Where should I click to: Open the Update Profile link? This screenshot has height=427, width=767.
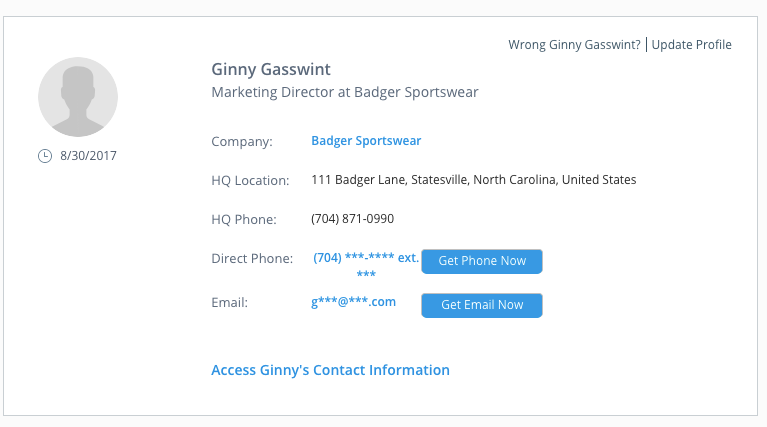pos(692,45)
